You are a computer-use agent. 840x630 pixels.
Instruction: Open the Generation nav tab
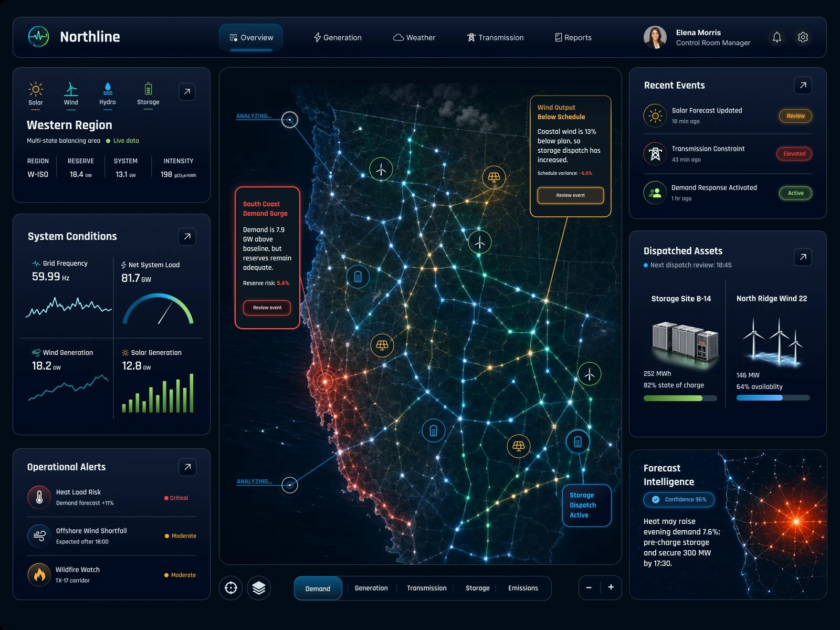click(338, 37)
